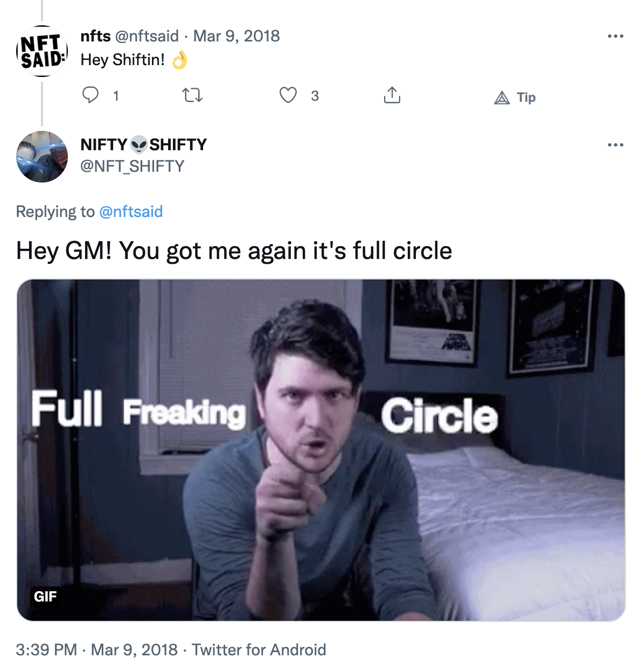Select the reply count showing 1
The image size is (641, 672).
[115, 97]
